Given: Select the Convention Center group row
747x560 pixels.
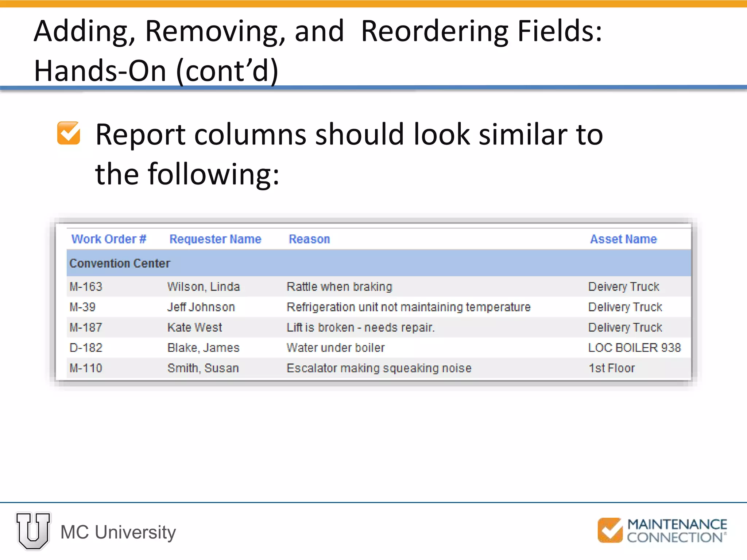Looking at the screenshot, I should [x=379, y=263].
